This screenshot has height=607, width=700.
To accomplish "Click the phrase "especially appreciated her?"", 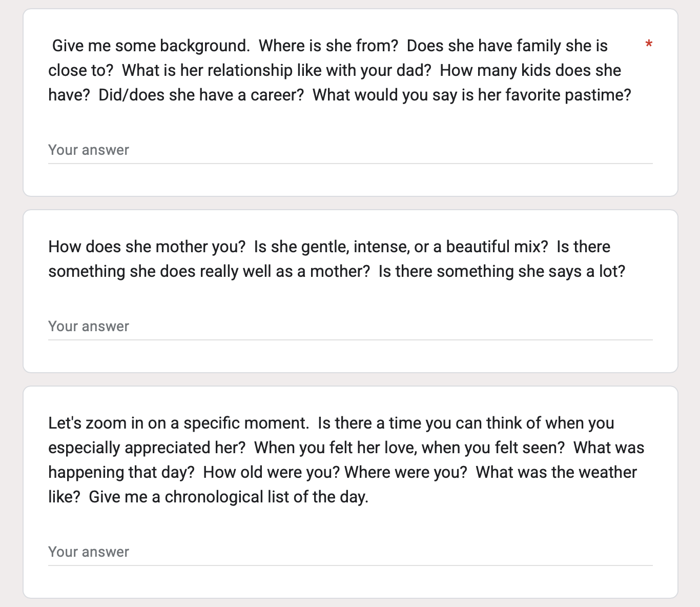I will pyautogui.click(x=147, y=448).
